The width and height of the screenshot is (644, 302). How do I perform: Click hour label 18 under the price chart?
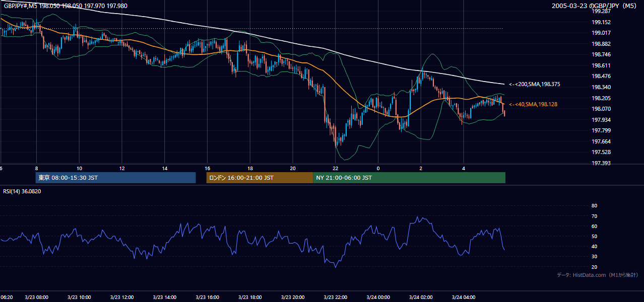click(x=250, y=168)
